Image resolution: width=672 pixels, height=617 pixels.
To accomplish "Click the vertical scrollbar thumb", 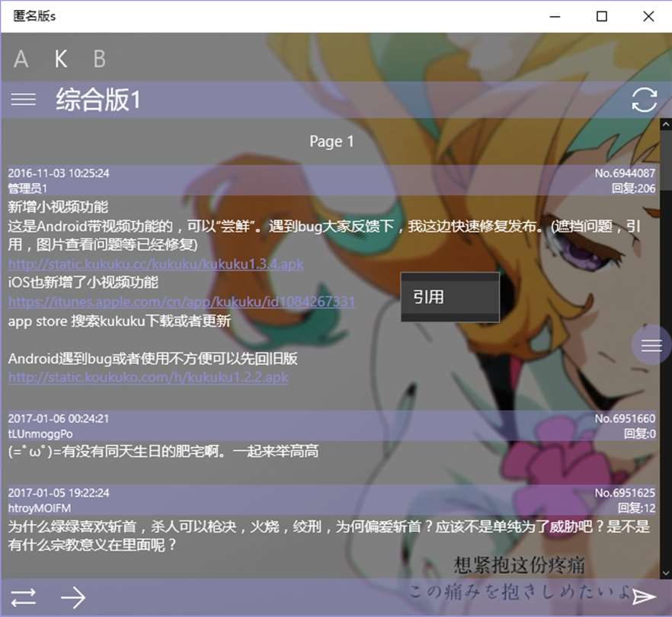I will tap(666, 161).
